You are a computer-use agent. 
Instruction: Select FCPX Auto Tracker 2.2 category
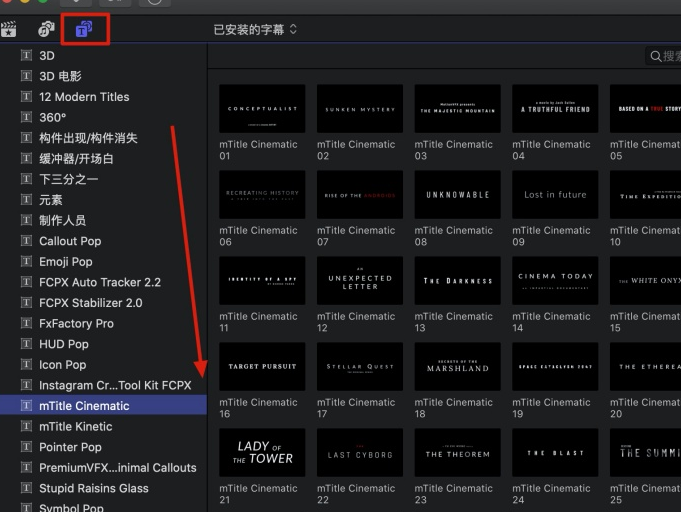[x=103, y=283]
